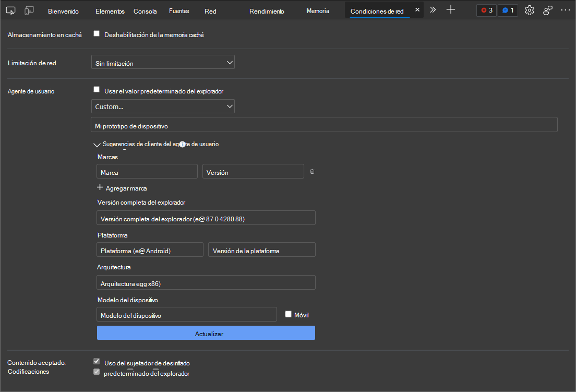
Task: Switch to the Consola tab
Action: tap(145, 10)
